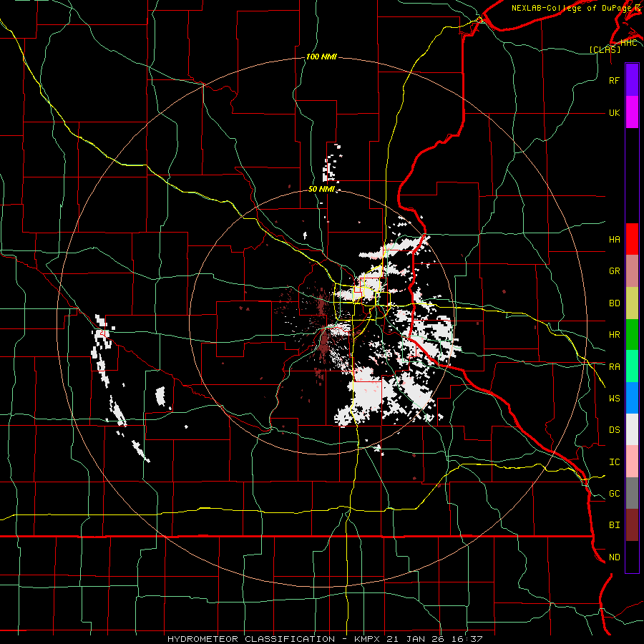The image size is (644, 644).
Task: Click the RA legend label
Action: (x=614, y=367)
